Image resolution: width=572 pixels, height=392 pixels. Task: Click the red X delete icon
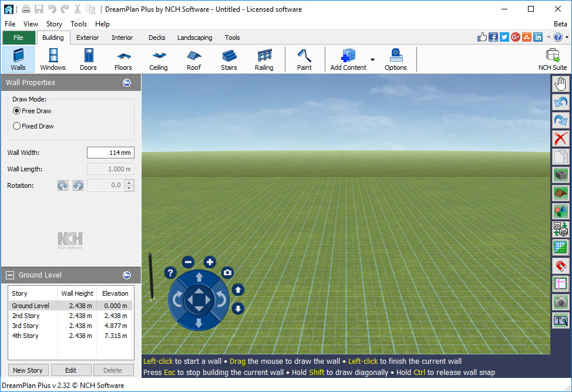(561, 138)
